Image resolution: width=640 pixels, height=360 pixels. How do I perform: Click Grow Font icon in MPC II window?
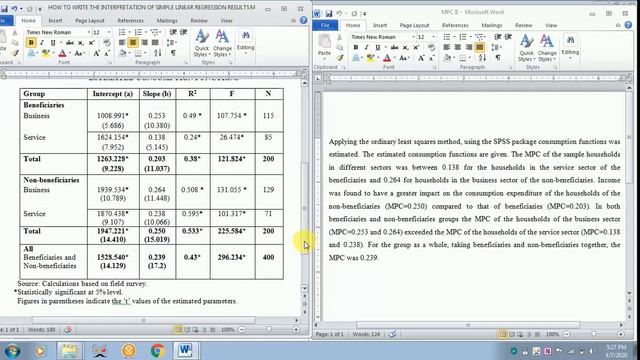coord(421,58)
